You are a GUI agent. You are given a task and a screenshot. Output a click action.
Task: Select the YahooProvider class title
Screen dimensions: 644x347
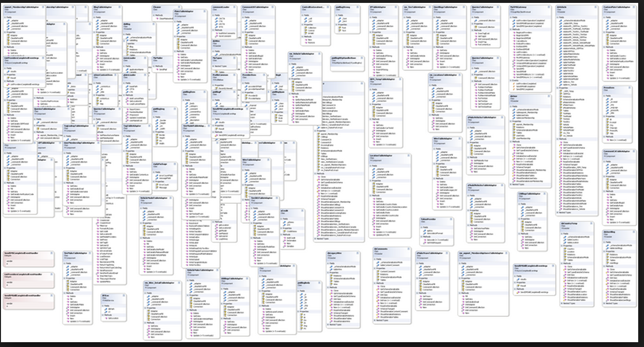[x=428, y=219]
